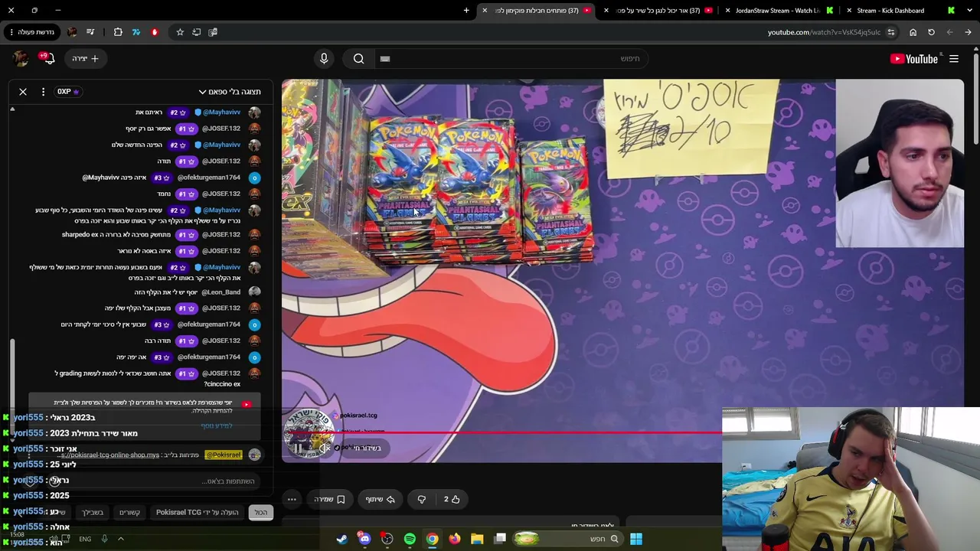Close the JordanStraw Stream tab
This screenshot has width=980, height=551.
coord(727,11)
